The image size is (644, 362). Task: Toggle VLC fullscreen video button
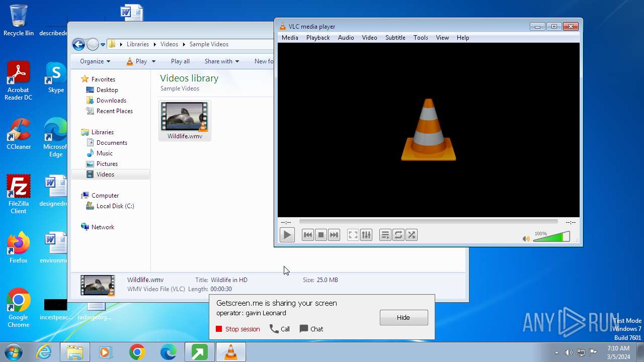tap(353, 235)
